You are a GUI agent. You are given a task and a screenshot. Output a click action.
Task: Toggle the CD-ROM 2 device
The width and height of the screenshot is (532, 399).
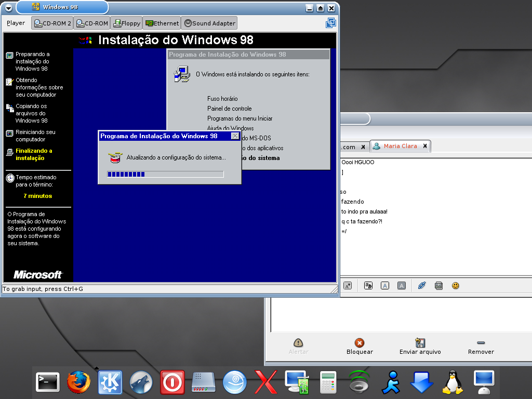pos(52,23)
